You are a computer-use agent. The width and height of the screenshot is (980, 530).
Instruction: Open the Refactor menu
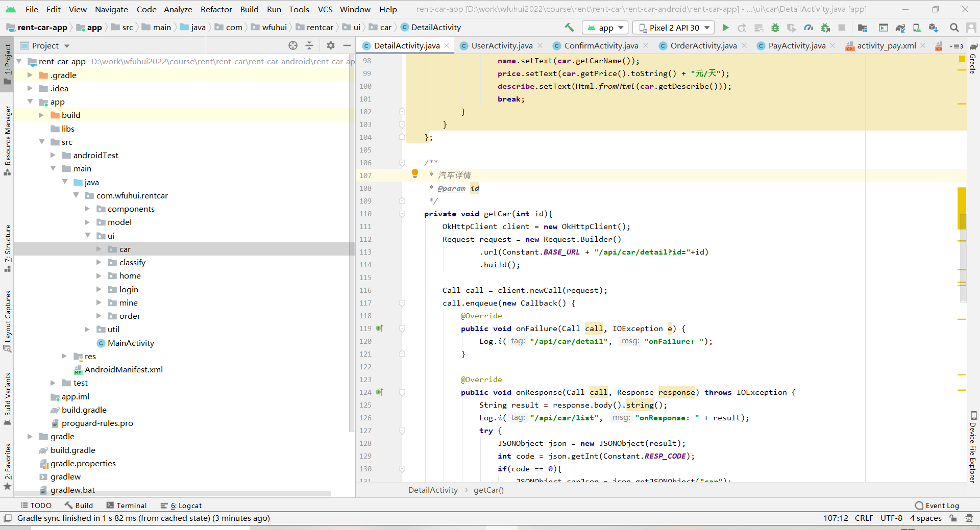tap(216, 9)
